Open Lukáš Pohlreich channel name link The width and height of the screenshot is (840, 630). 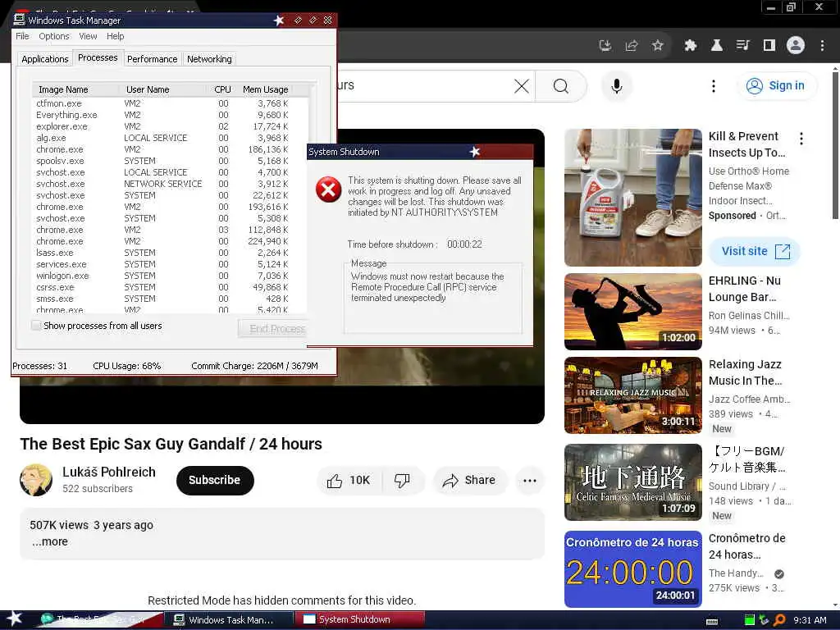click(109, 472)
